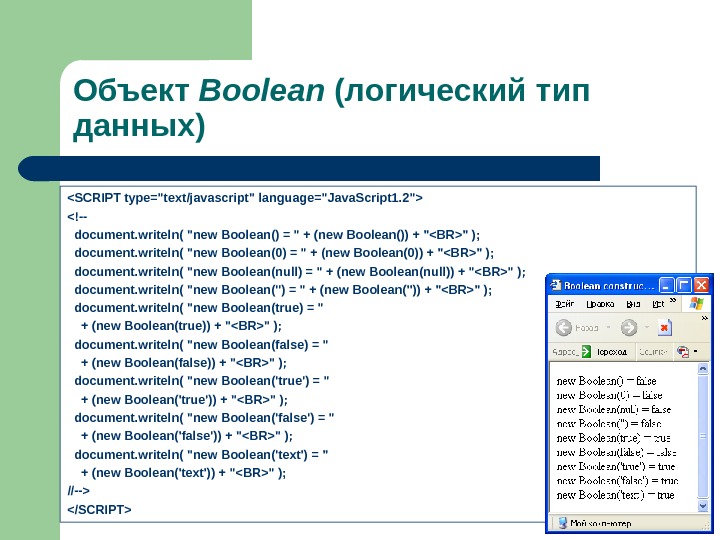Click code line writeln 'new Boolean(false) = '

[x=201, y=344]
